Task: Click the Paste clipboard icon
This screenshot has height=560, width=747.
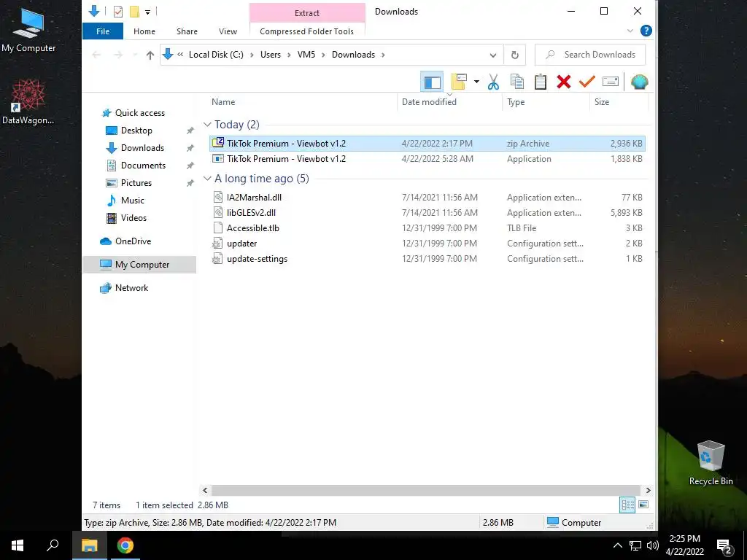Action: coord(541,82)
